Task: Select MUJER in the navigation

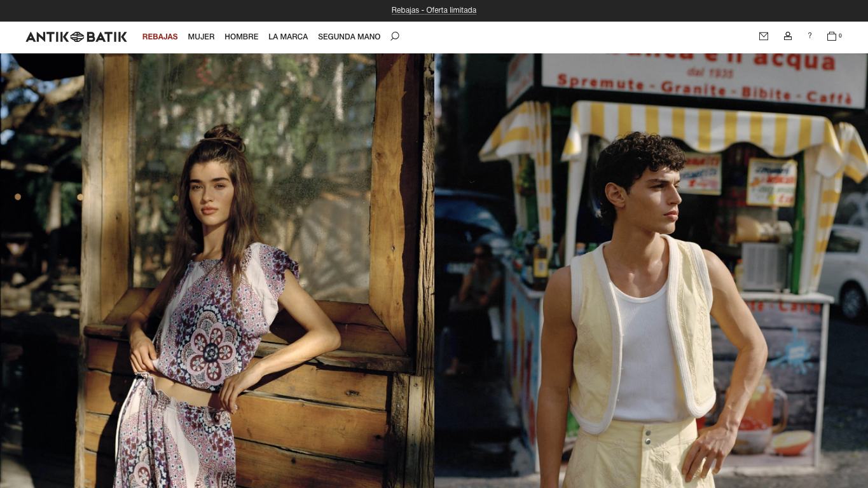Action: coord(201,37)
